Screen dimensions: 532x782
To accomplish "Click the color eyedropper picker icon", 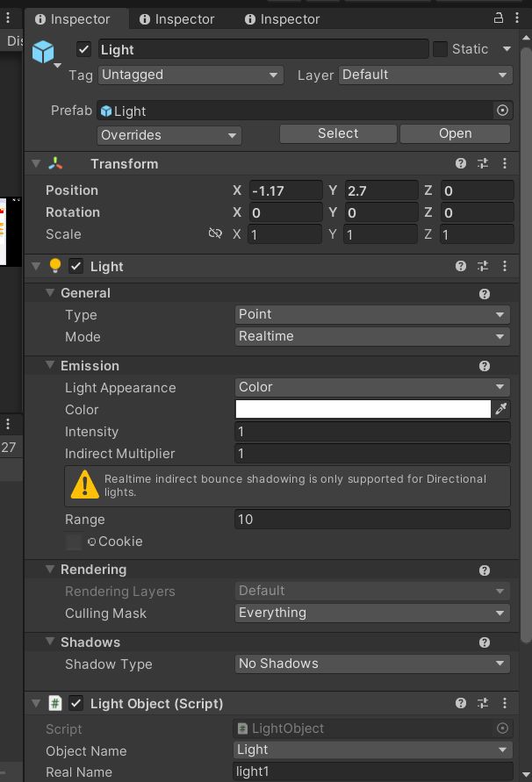I will click(502, 409).
